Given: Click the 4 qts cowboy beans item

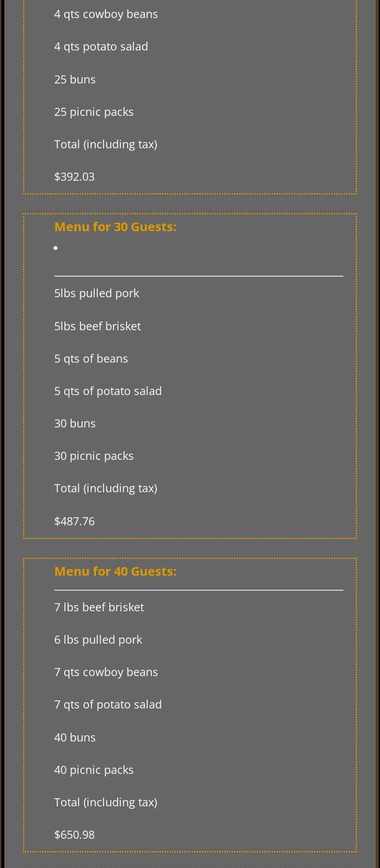Looking at the screenshot, I should [106, 14].
